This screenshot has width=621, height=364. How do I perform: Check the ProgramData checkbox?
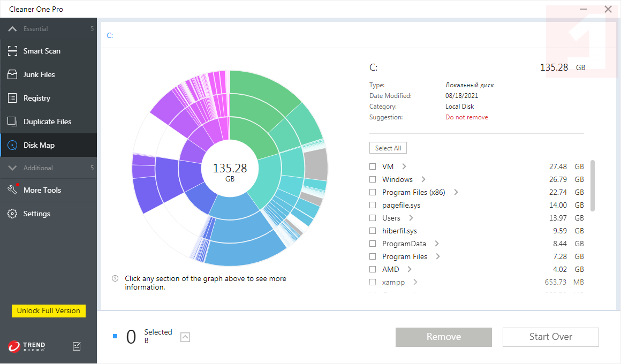373,244
